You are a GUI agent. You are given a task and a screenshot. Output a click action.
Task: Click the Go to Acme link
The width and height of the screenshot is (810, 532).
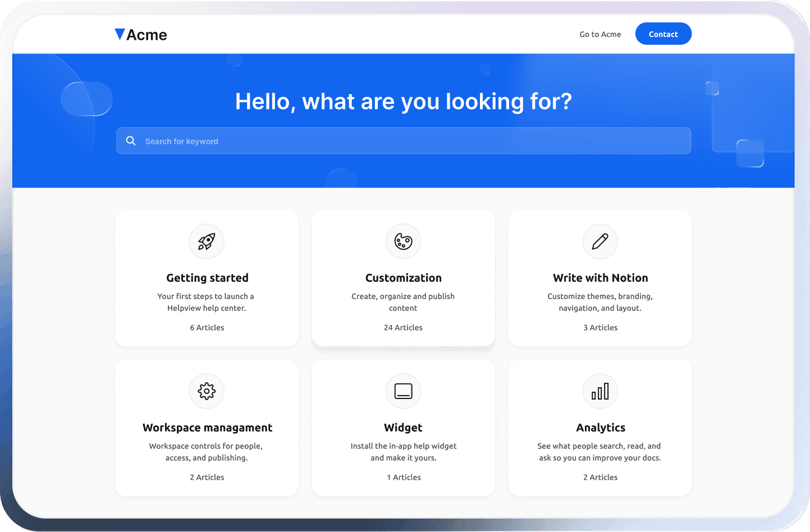tap(600, 34)
